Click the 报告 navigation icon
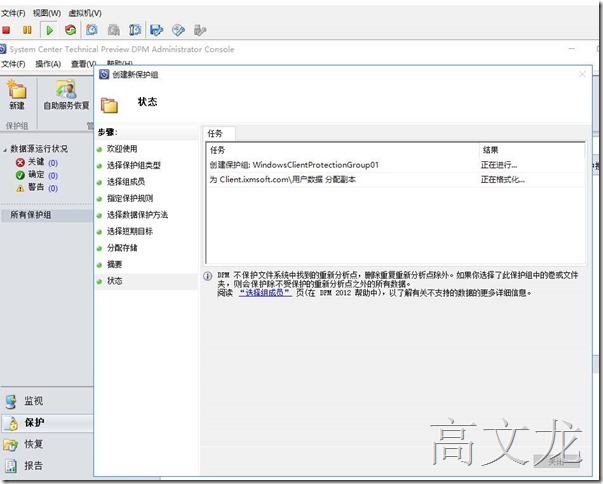 point(11,466)
